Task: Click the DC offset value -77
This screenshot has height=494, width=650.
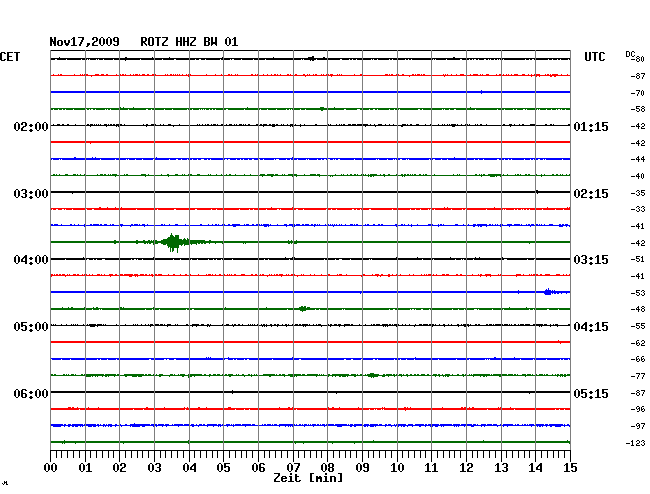Action: point(638,376)
